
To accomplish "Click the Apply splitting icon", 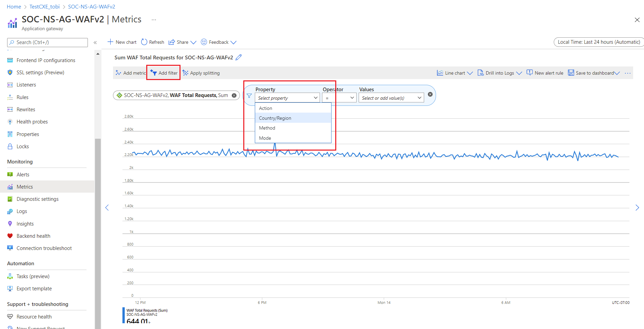I will 186,73.
